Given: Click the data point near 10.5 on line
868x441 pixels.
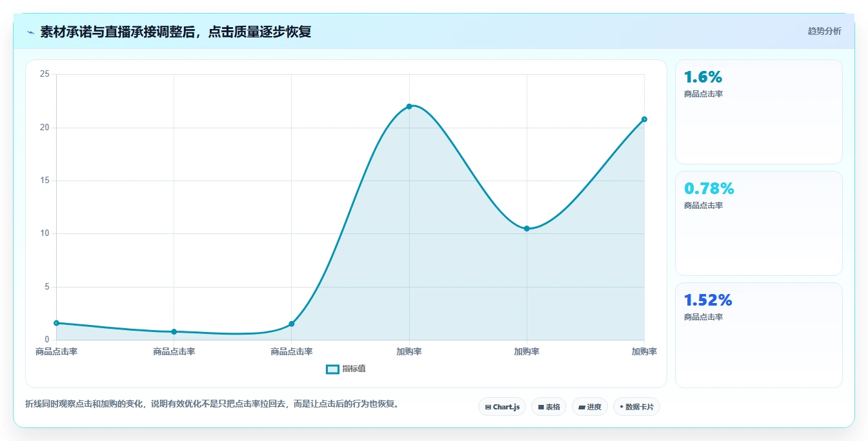Looking at the screenshot, I should pos(527,229).
